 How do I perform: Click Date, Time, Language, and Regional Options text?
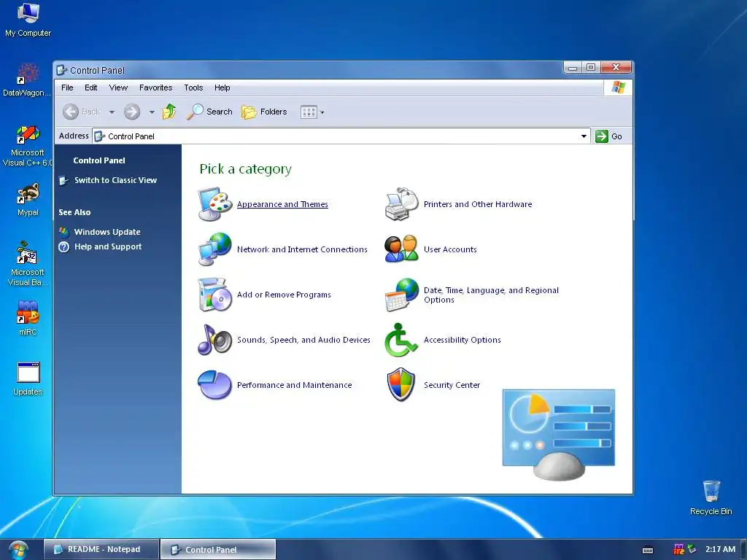[x=491, y=295]
